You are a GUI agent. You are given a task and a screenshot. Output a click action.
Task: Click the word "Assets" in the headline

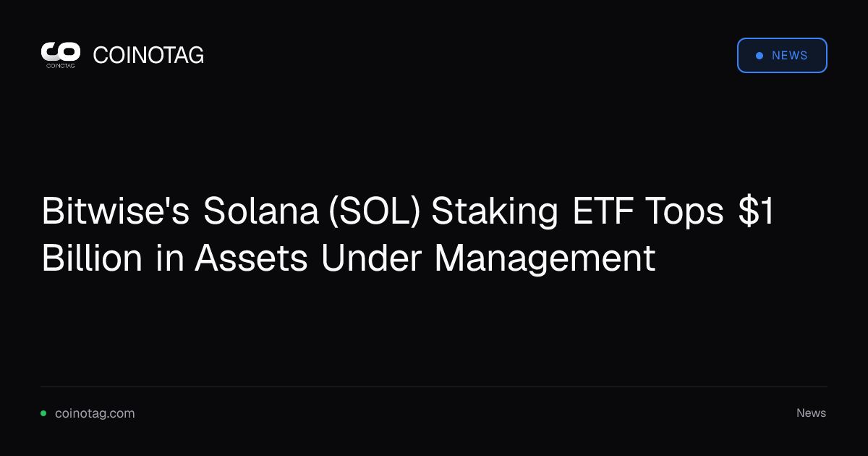click(252, 258)
